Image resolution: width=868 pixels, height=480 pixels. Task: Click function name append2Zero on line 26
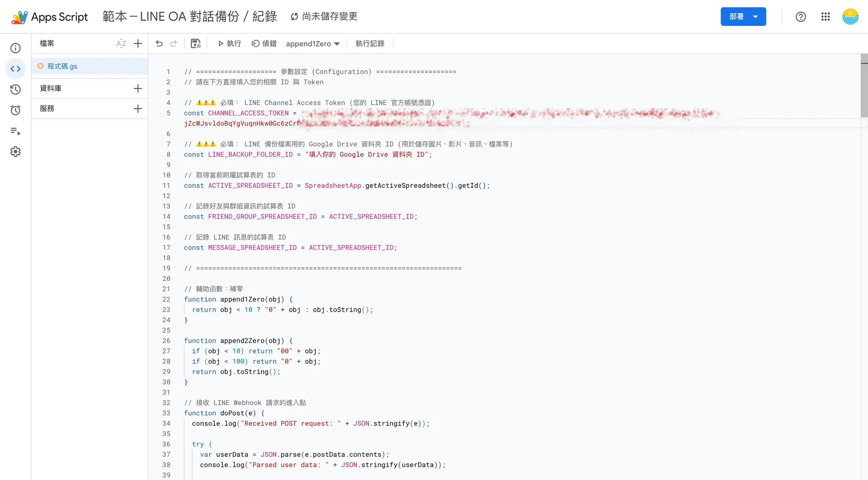click(x=242, y=341)
